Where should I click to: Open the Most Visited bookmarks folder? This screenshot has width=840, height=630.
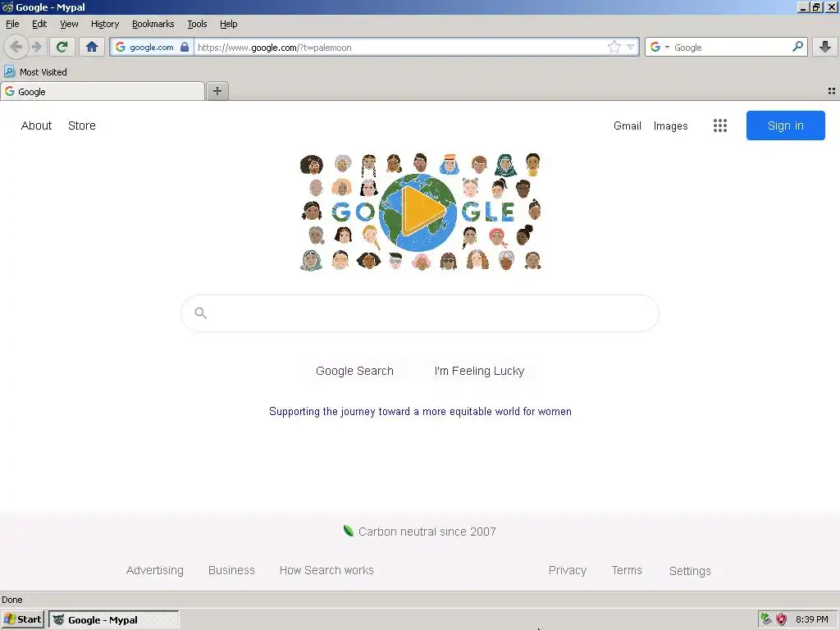pos(35,72)
